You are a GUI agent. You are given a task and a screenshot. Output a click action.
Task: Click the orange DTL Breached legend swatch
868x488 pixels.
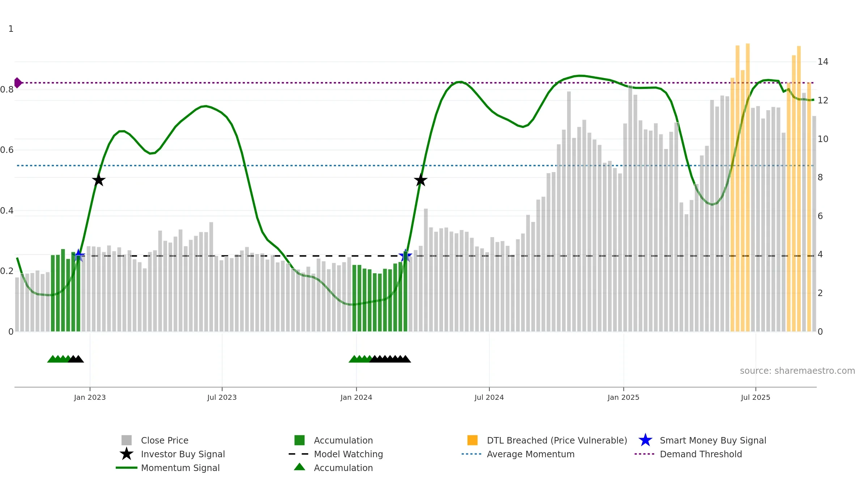pos(472,440)
